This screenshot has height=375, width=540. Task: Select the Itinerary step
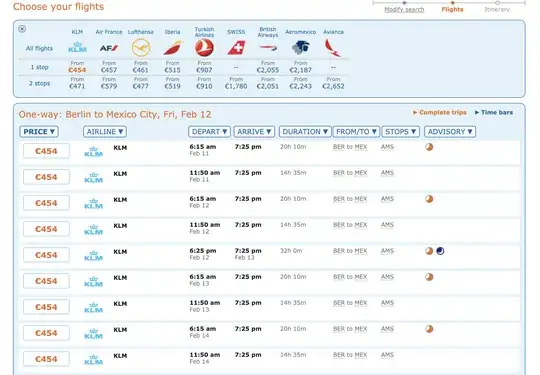click(x=497, y=9)
